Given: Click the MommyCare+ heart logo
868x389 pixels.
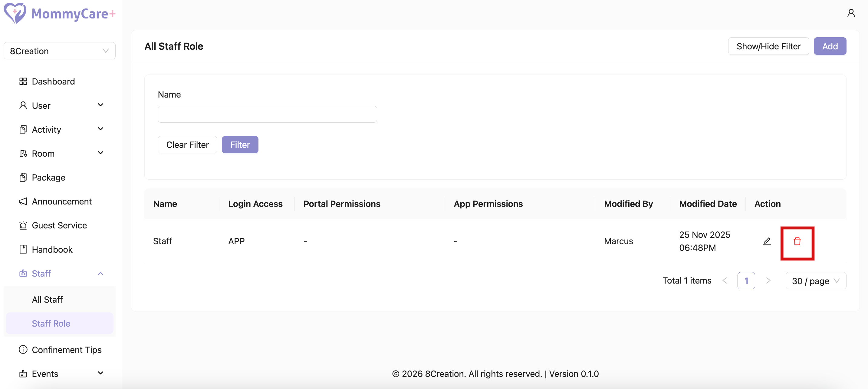Looking at the screenshot, I should pos(15,13).
